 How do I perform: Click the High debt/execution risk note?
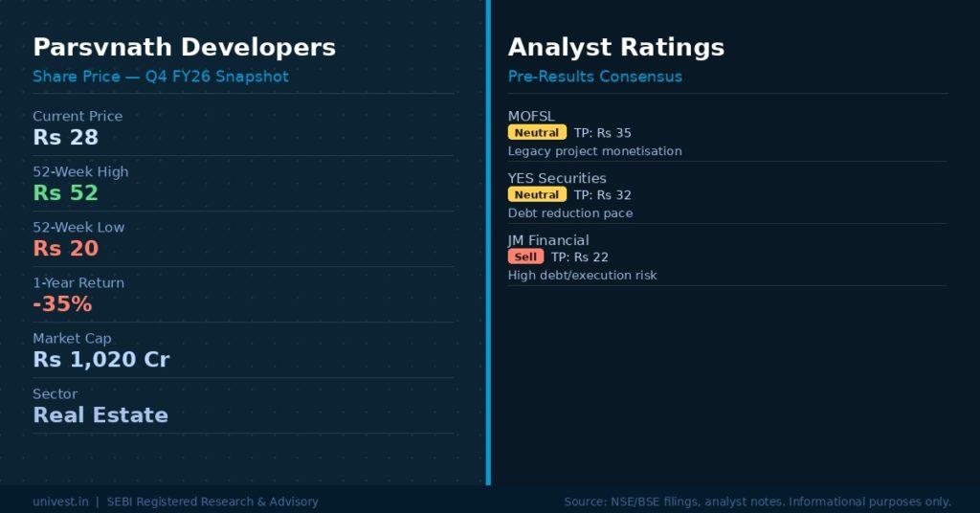(583, 276)
